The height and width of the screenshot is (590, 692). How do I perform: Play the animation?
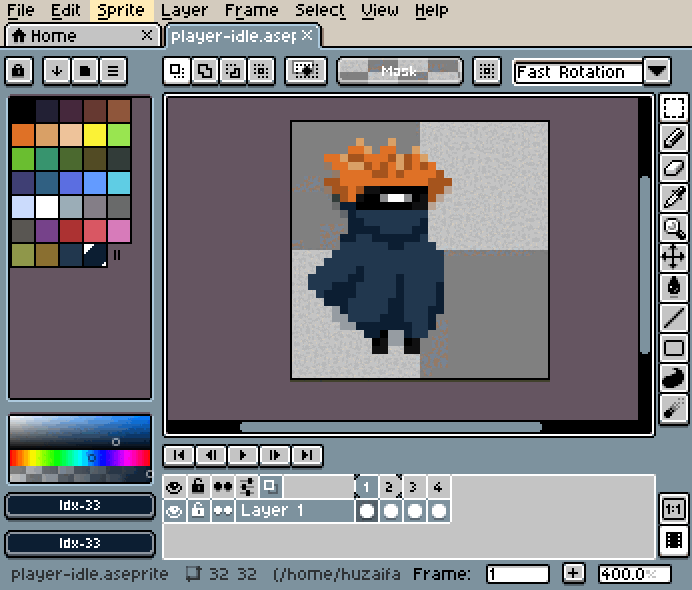pyautogui.click(x=242, y=455)
